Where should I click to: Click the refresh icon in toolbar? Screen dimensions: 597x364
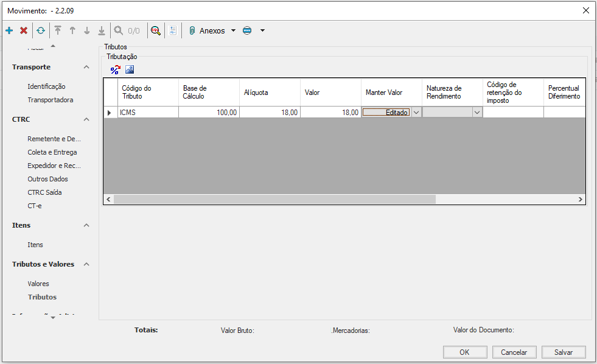pos(41,30)
